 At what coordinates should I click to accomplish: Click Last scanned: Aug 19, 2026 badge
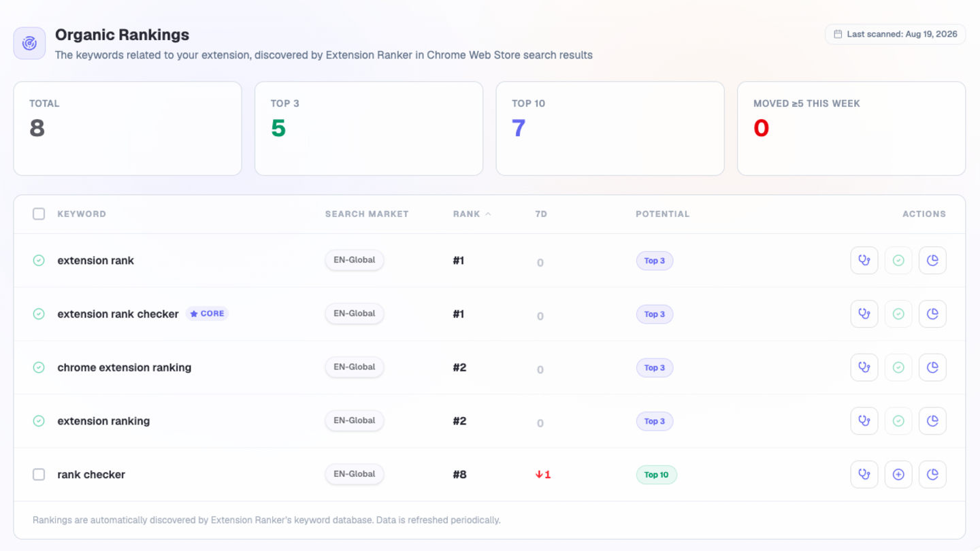[895, 34]
